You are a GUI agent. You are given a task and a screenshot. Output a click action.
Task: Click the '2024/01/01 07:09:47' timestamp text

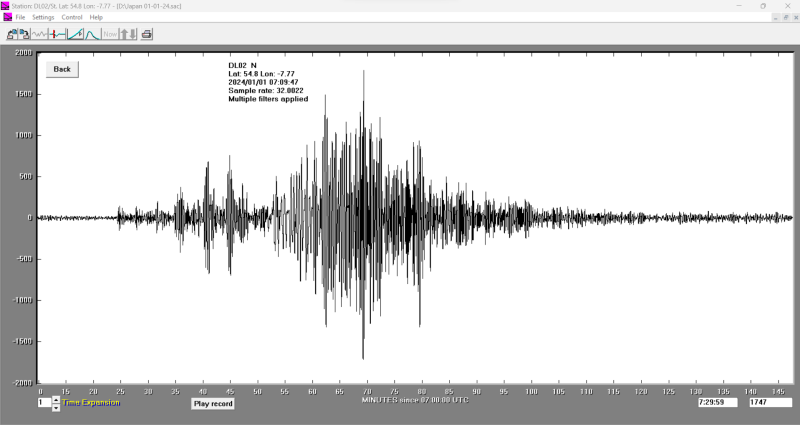pyautogui.click(x=263, y=82)
